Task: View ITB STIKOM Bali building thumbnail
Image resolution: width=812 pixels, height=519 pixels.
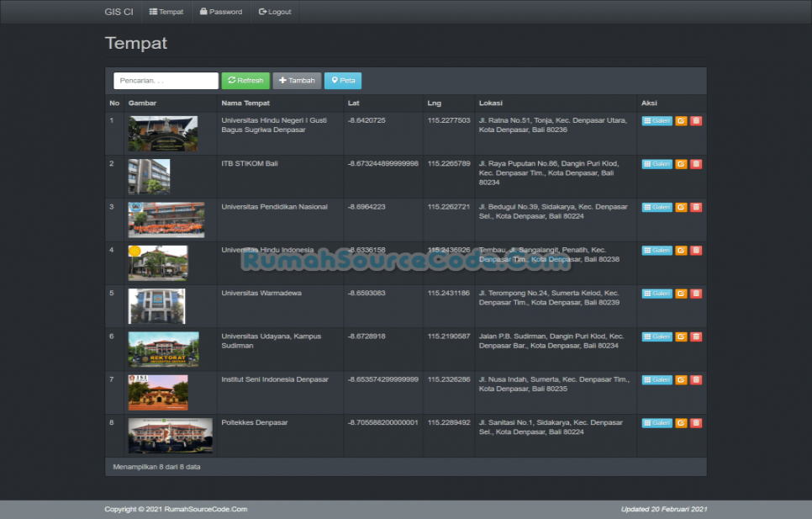Action: pos(149,177)
